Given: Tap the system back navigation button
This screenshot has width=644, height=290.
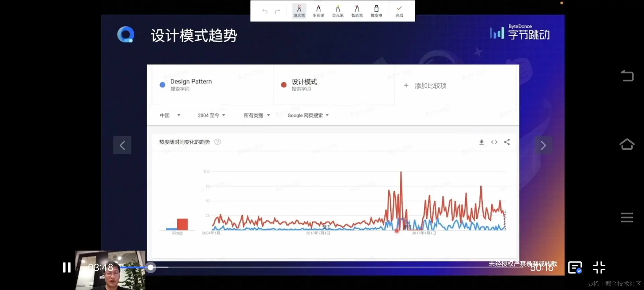Looking at the screenshot, I should point(627,76).
